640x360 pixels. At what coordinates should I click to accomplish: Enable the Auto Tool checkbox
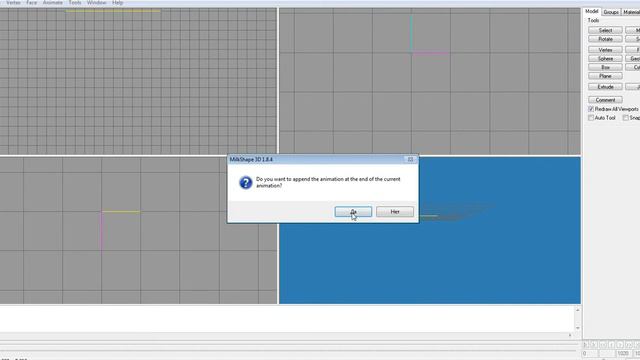[591, 118]
